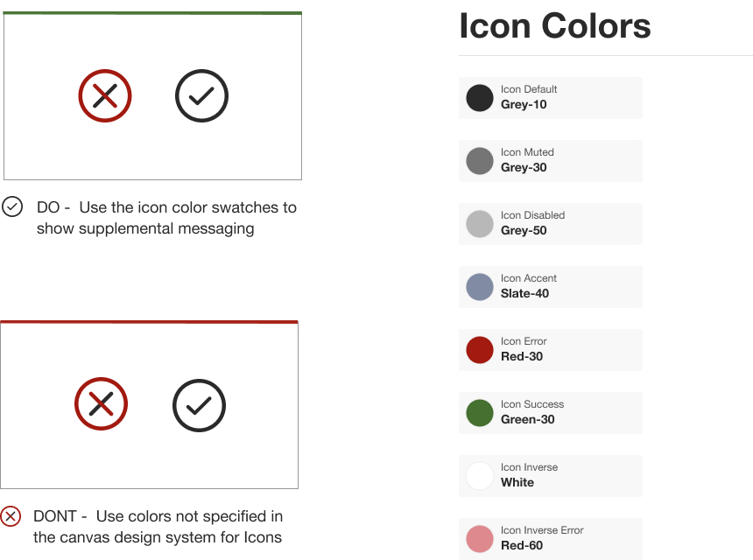Click the Icon Colors heading
753x560 pixels.
pyautogui.click(x=555, y=25)
